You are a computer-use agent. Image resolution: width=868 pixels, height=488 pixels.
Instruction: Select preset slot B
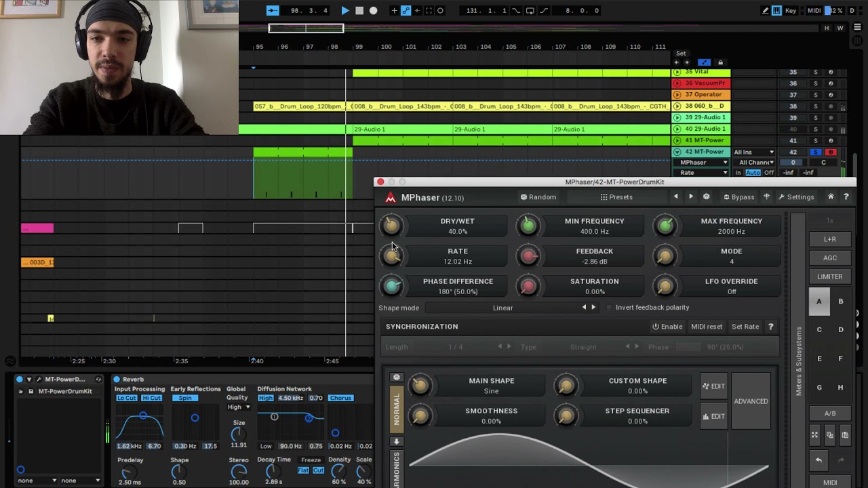(x=841, y=302)
